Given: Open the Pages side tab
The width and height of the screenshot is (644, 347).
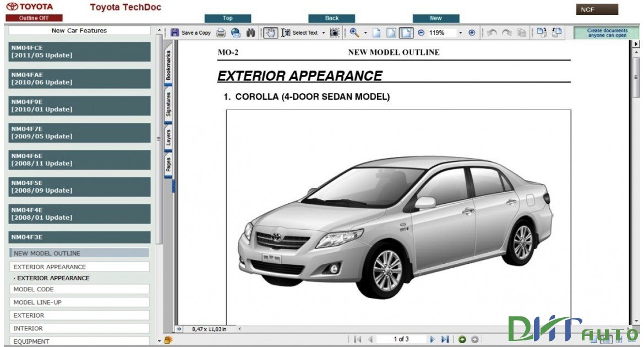Looking at the screenshot, I should point(168,165).
